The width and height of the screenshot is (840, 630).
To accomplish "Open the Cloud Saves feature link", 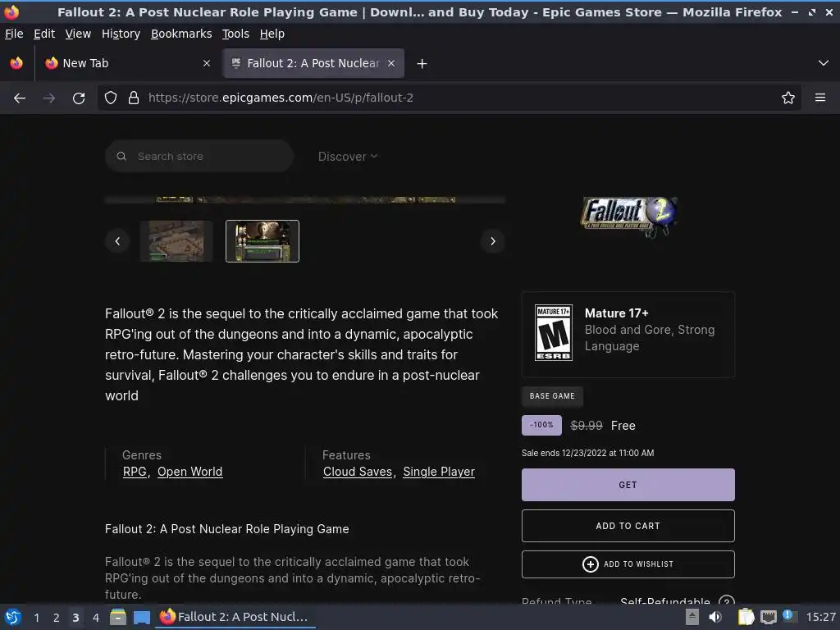I will click(x=358, y=472).
